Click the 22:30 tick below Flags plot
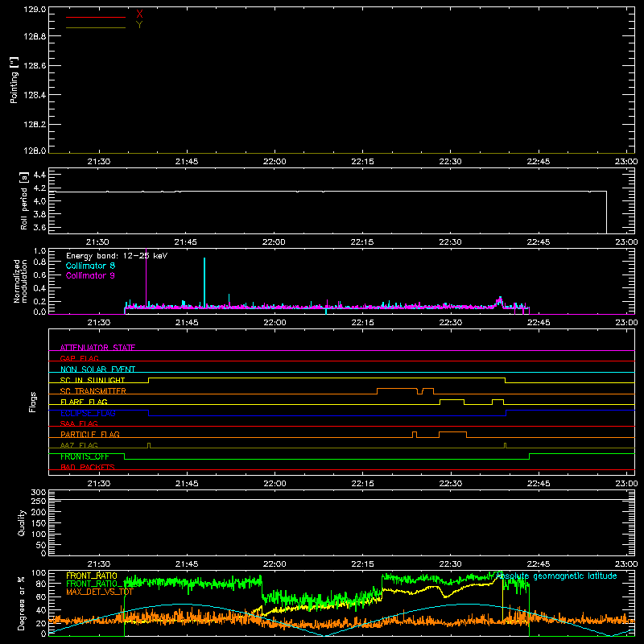 coord(451,484)
